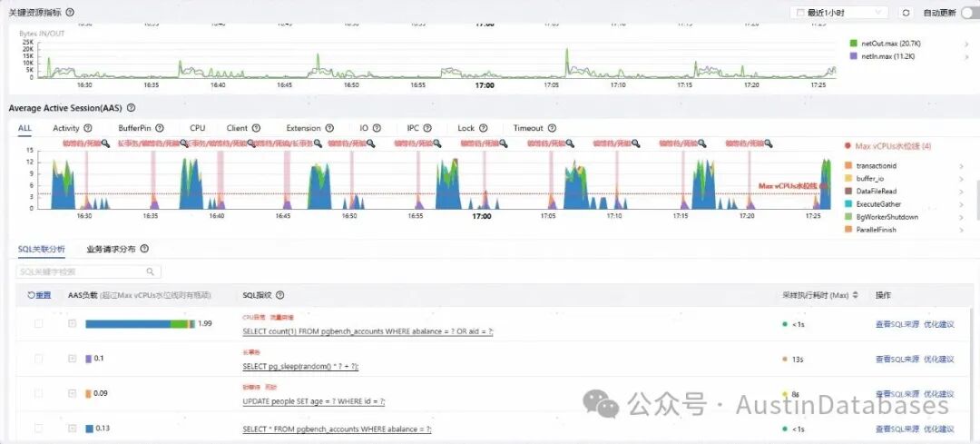Expand the UPDATE people row details
The width and height of the screenshot is (980, 444).
click(x=73, y=393)
